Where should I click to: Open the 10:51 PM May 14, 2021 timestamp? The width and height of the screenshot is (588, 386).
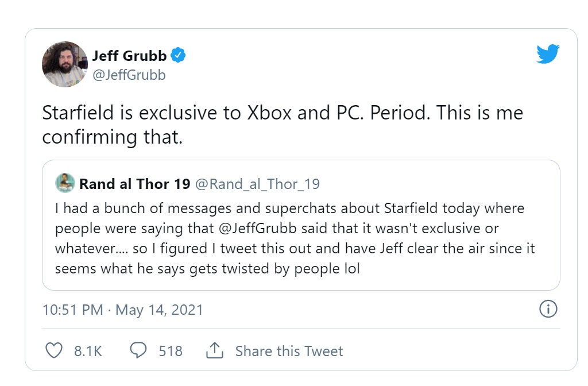tap(123, 310)
